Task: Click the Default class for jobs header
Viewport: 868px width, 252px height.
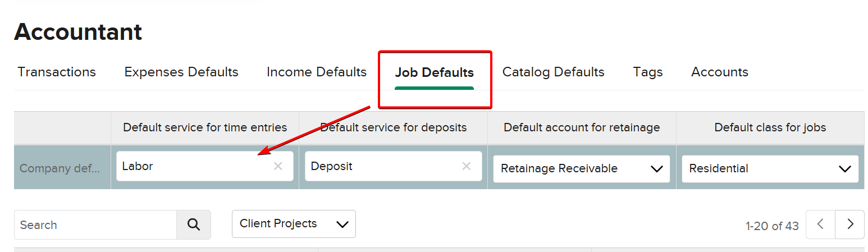Action: [770, 127]
